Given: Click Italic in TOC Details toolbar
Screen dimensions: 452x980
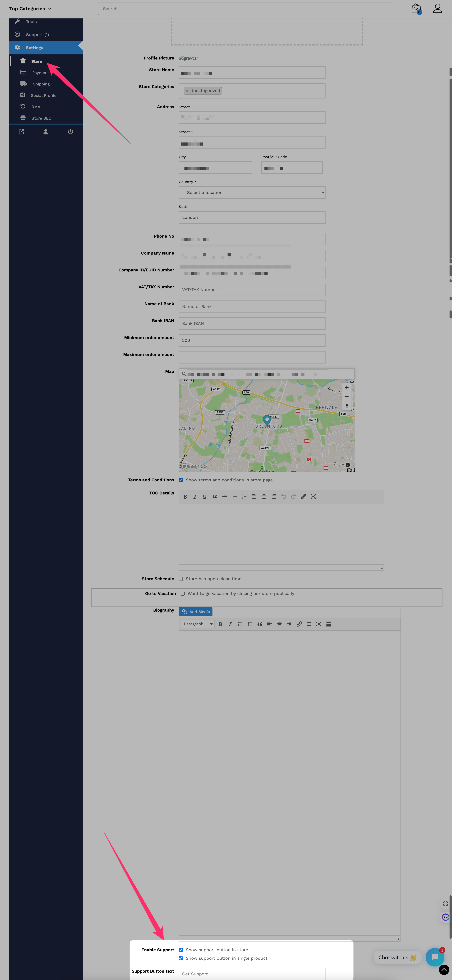Looking at the screenshot, I should pyautogui.click(x=195, y=496).
